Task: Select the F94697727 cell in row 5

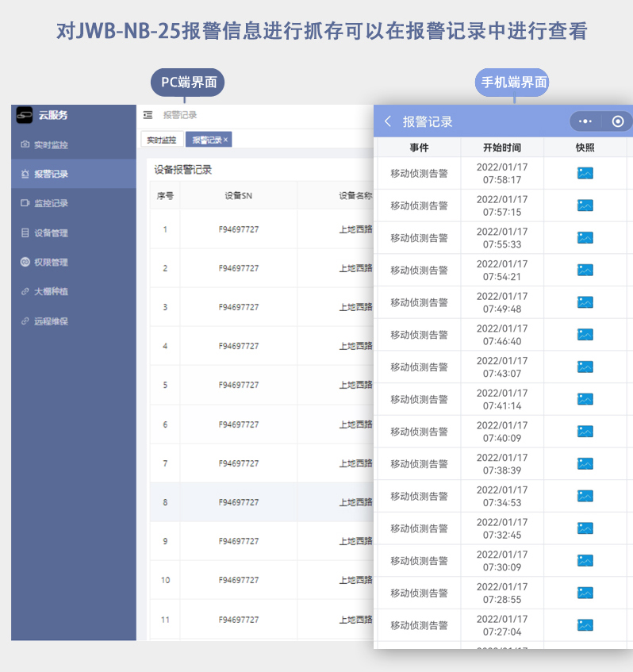Action: (x=239, y=385)
